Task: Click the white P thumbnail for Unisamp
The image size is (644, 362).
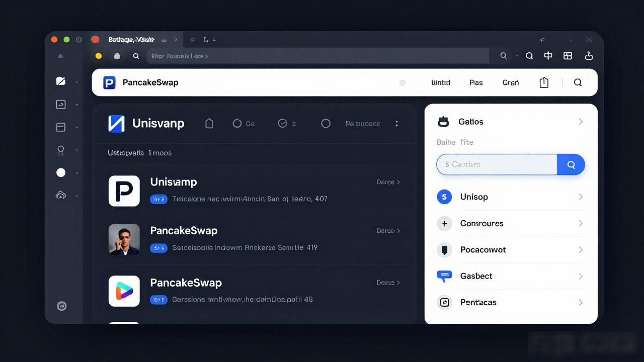Action: pyautogui.click(x=124, y=191)
